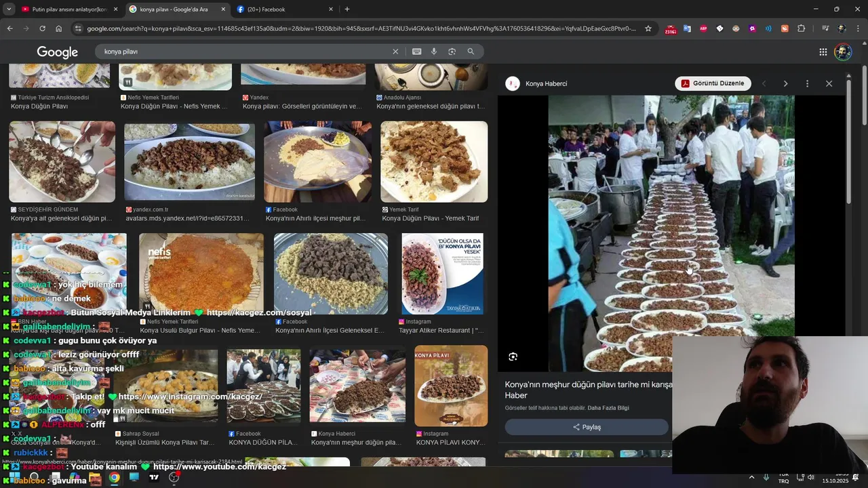Reload the page
Image resolution: width=868 pixels, height=488 pixels.
(x=42, y=28)
